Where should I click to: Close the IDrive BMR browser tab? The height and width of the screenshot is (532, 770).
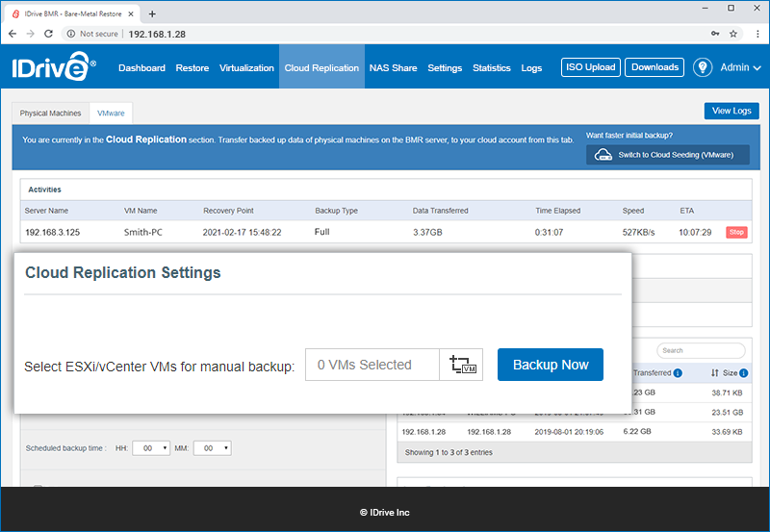point(131,13)
